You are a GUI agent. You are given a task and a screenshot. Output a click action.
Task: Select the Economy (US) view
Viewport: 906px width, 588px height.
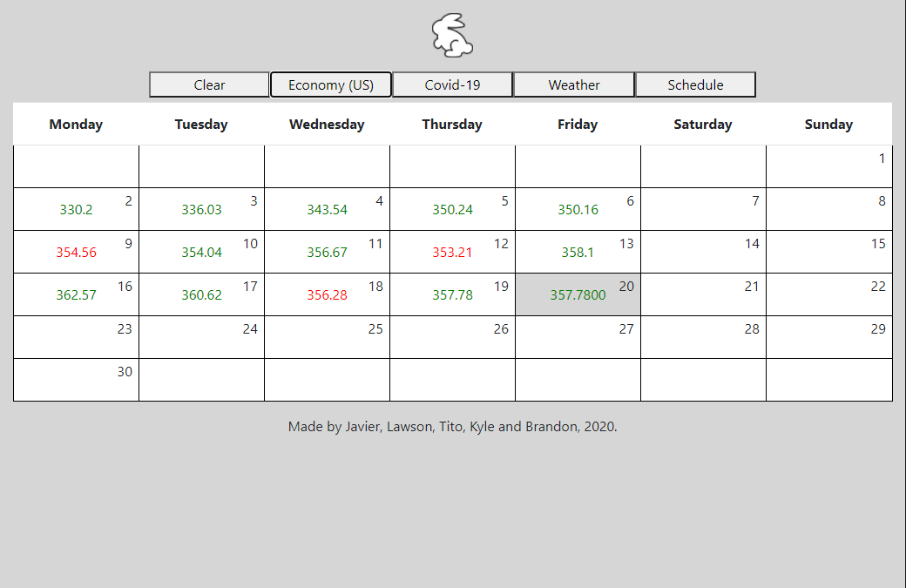click(330, 84)
